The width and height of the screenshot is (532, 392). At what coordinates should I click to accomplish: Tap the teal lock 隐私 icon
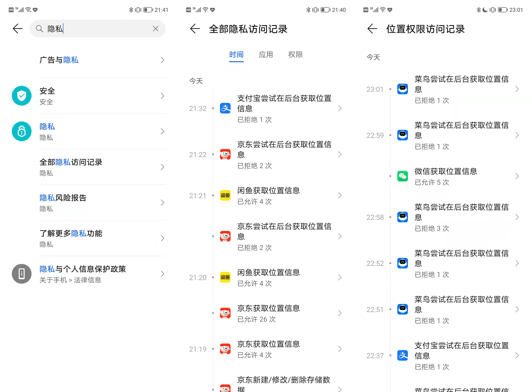click(22, 131)
